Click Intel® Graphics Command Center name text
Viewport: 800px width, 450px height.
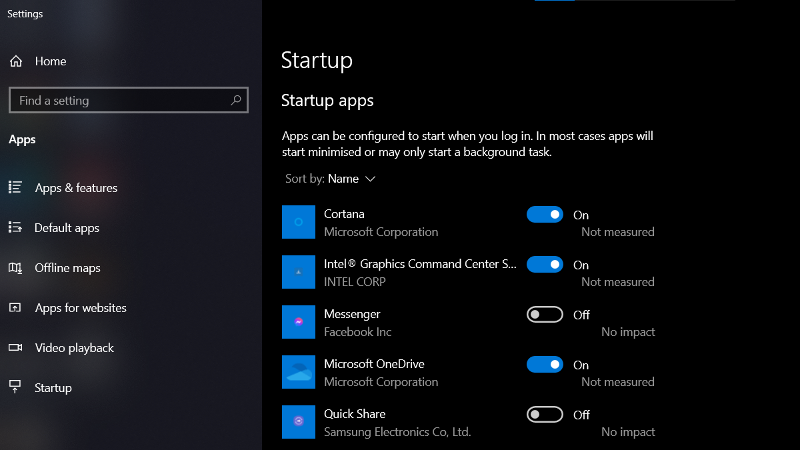click(420, 264)
